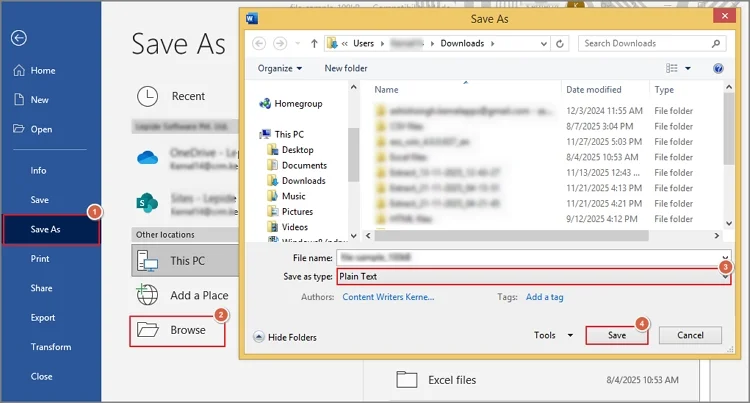750x403 pixels.
Task: Click the File name input field
Action: tap(533, 258)
